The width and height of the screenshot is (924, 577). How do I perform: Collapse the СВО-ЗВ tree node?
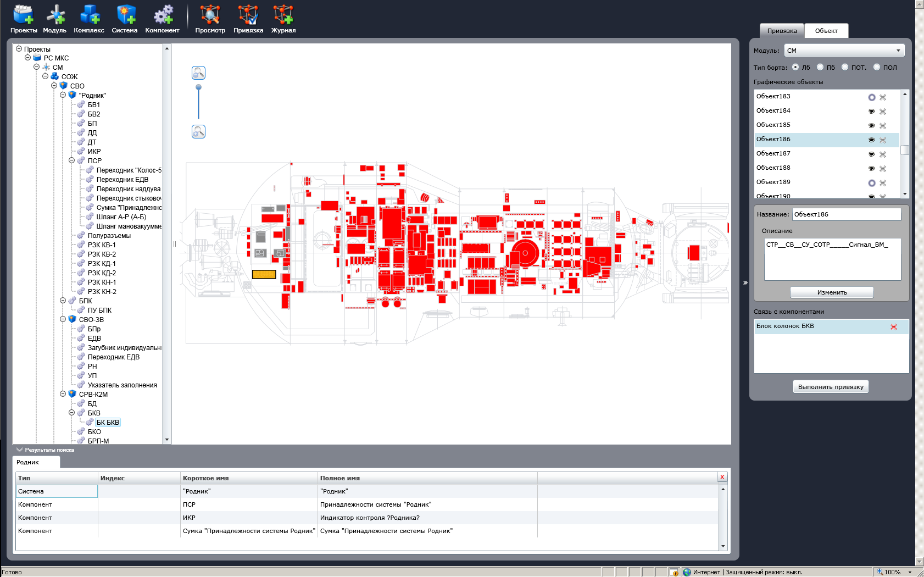(x=63, y=319)
